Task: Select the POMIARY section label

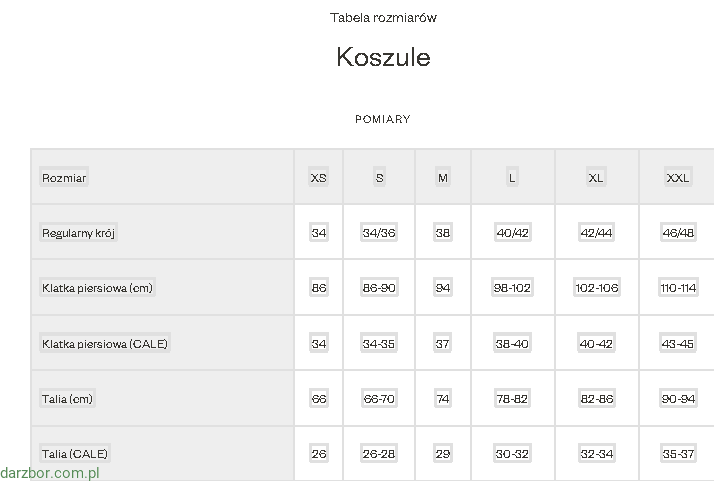Action: click(383, 119)
